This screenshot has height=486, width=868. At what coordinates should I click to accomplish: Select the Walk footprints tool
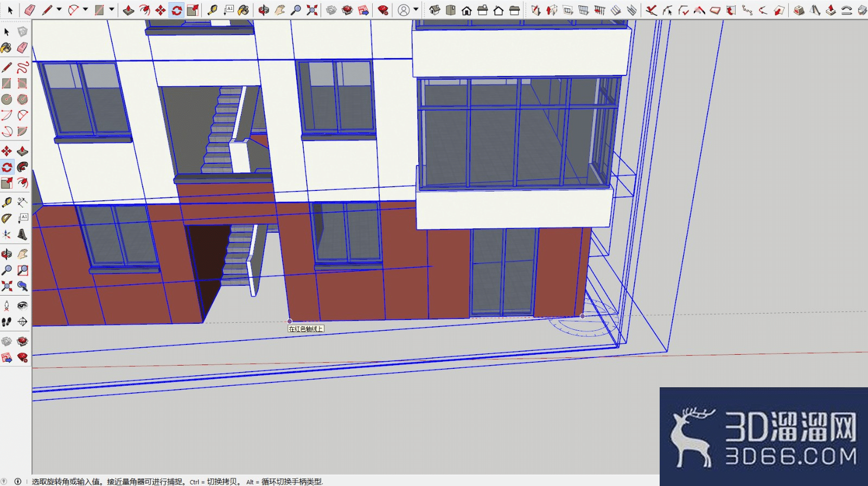tap(7, 322)
